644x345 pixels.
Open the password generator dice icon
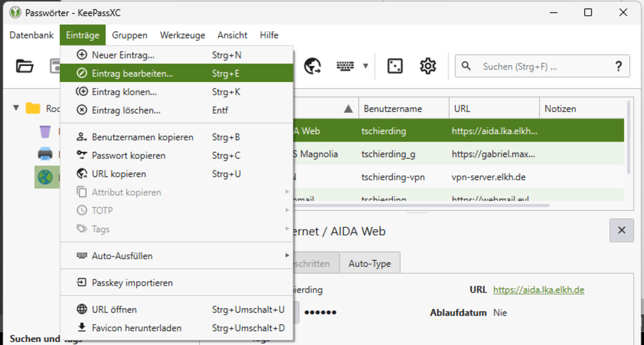[395, 66]
